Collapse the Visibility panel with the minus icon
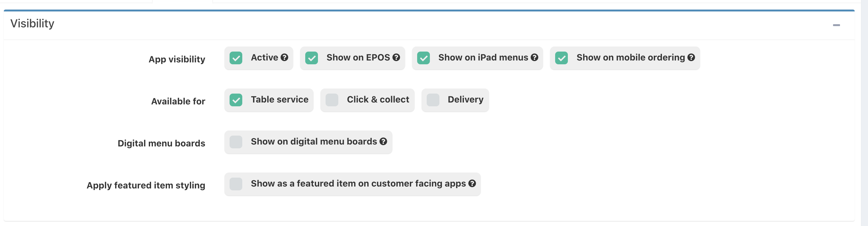This screenshot has width=868, height=226. click(x=836, y=25)
